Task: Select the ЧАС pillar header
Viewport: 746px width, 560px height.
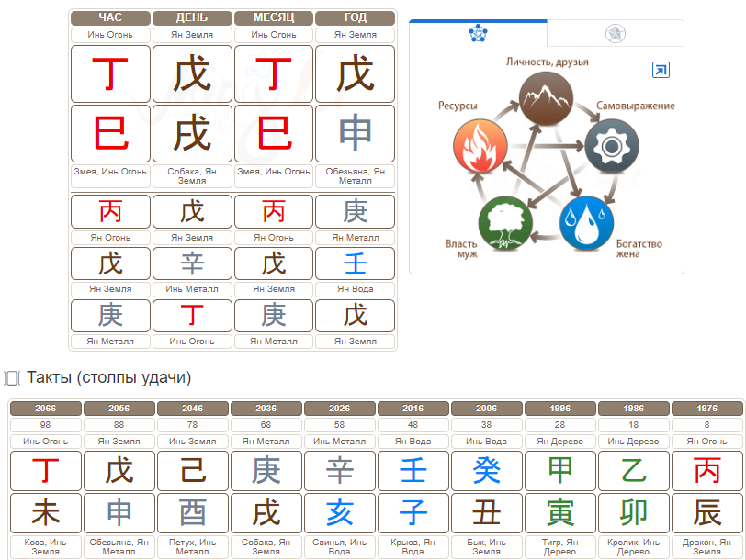Action: coord(110,17)
